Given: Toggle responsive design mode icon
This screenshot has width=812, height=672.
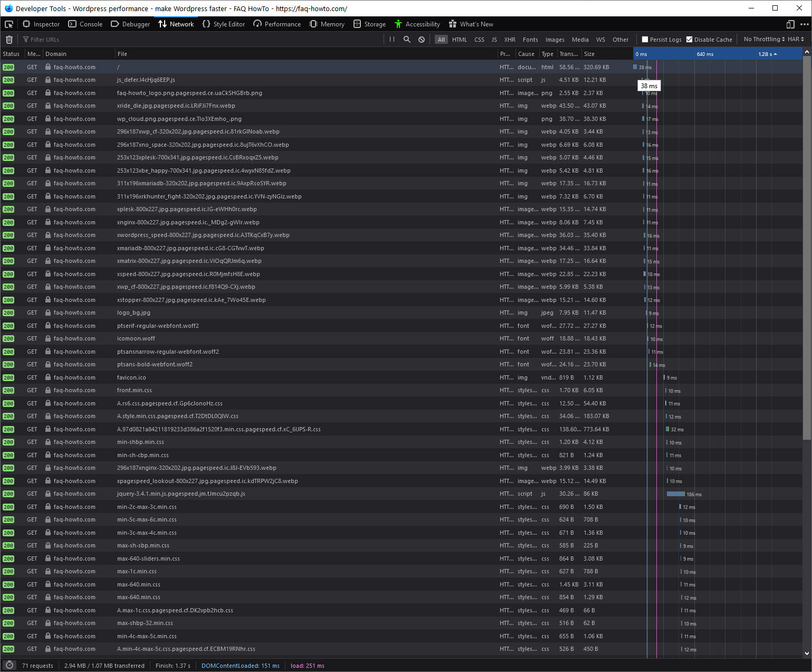Looking at the screenshot, I should click(x=790, y=24).
